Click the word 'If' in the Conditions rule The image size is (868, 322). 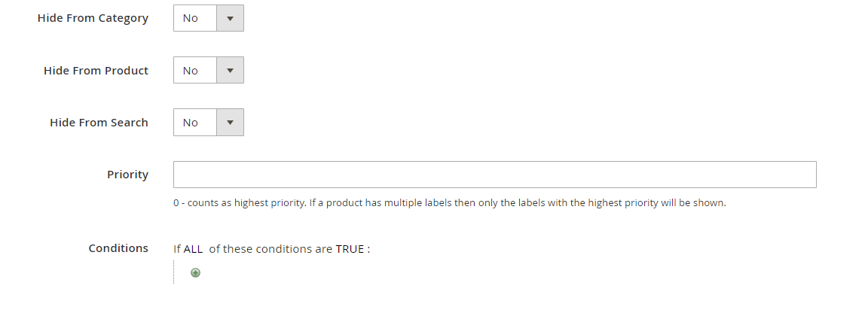[177, 249]
